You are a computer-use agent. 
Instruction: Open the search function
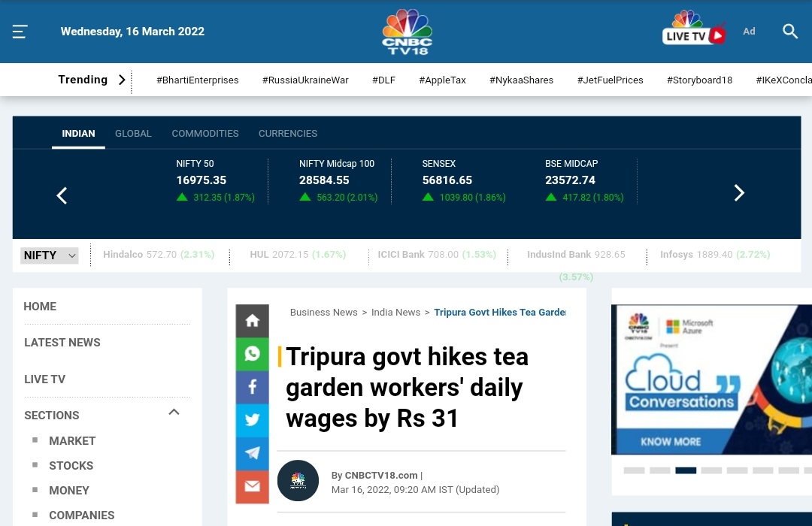coord(790,31)
